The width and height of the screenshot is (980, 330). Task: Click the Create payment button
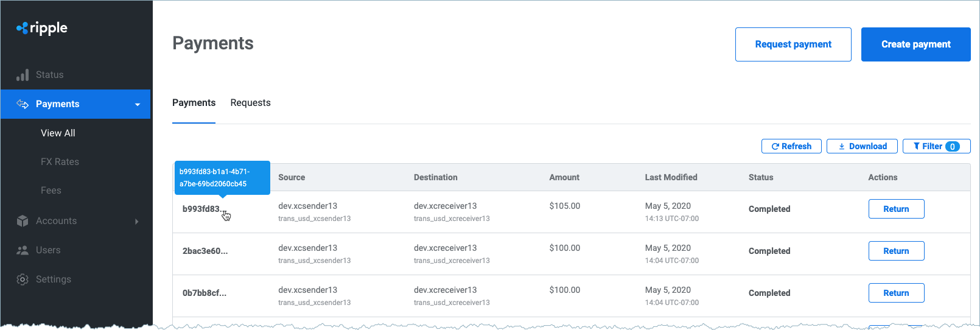[x=915, y=44]
